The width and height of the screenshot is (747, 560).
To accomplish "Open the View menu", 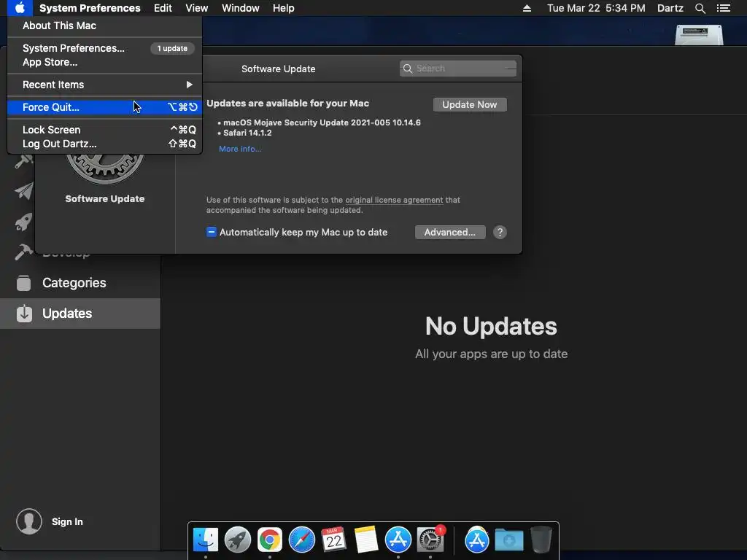I will (x=197, y=8).
